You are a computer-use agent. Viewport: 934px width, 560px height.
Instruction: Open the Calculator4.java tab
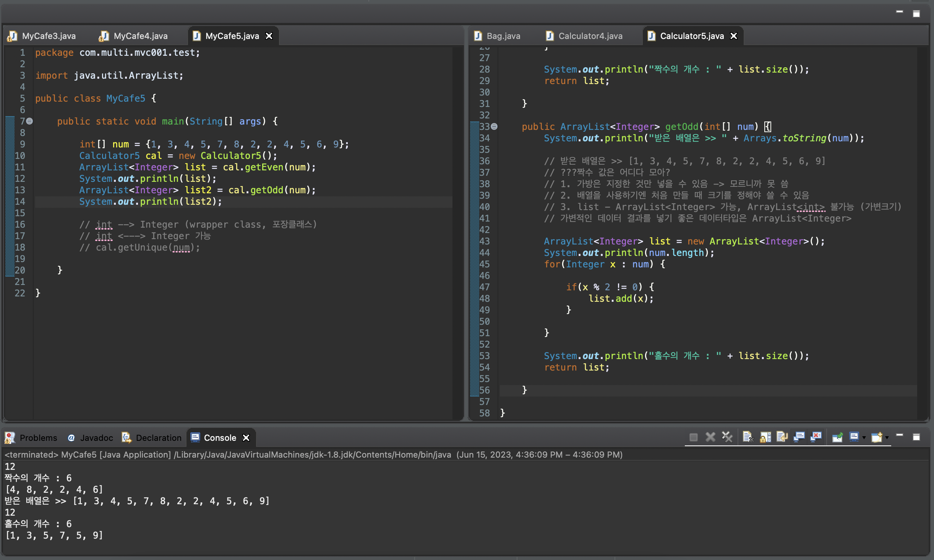[x=590, y=36]
